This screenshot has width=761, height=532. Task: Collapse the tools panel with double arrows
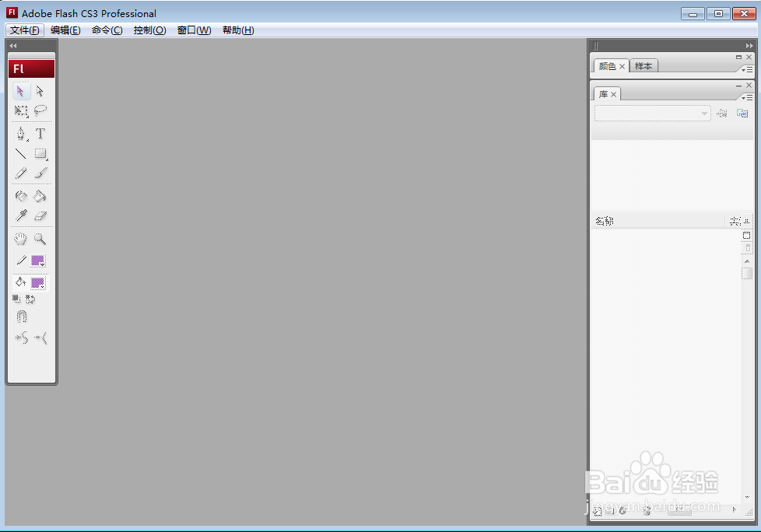pos(13,46)
